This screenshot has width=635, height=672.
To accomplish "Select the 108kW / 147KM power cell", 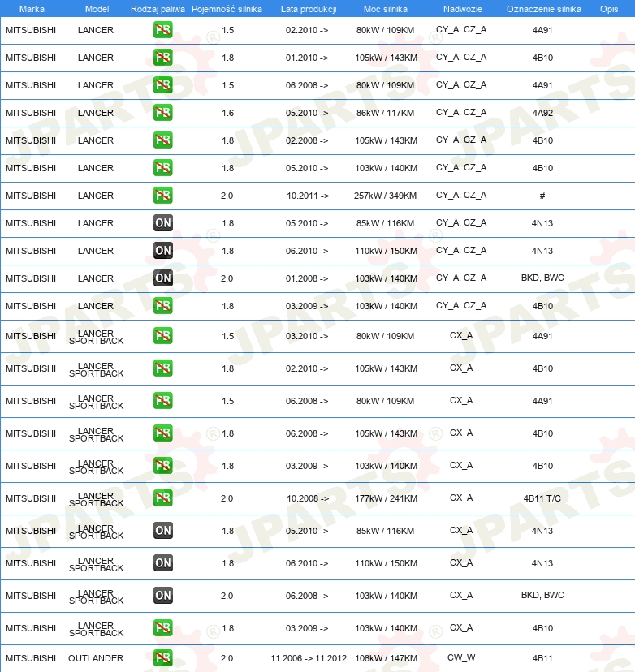I will (386, 658).
